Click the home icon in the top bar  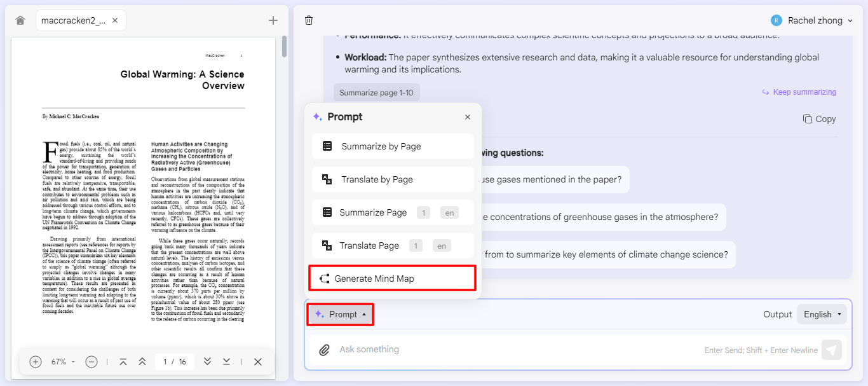coord(20,20)
